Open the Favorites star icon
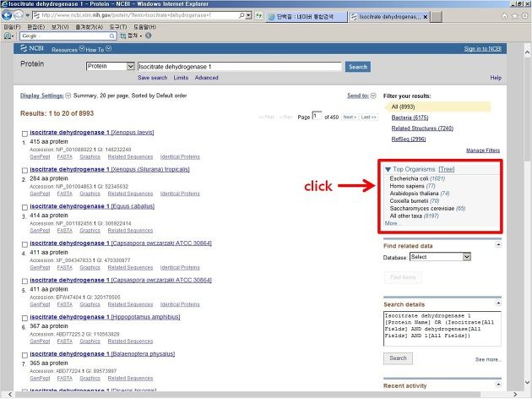Screen dimensions: 532x399 pos(515,16)
